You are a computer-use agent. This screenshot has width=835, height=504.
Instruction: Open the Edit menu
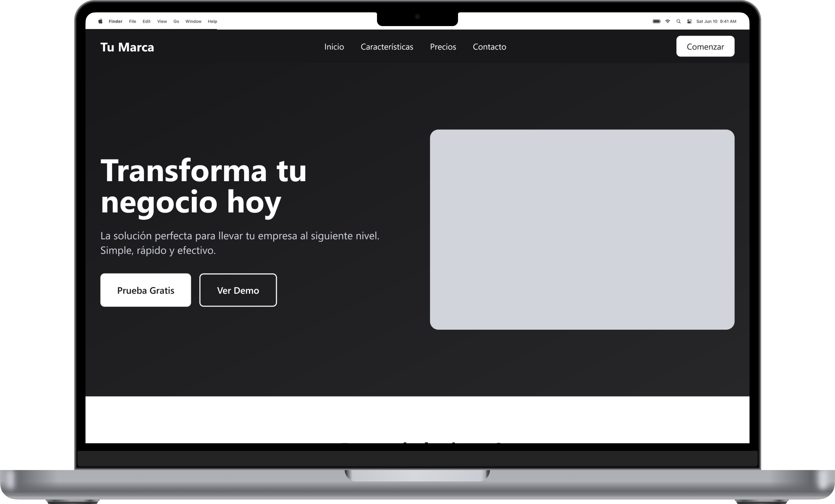(x=146, y=21)
